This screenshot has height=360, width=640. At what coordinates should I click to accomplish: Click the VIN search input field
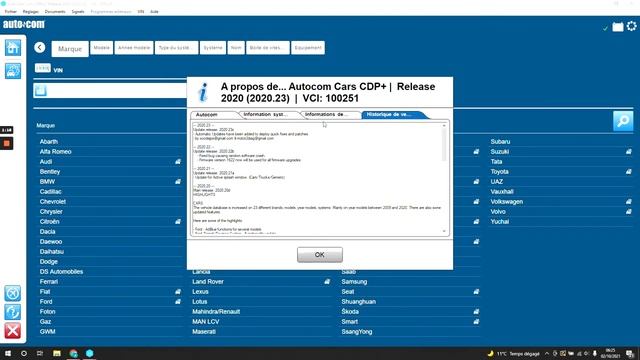click(110, 90)
